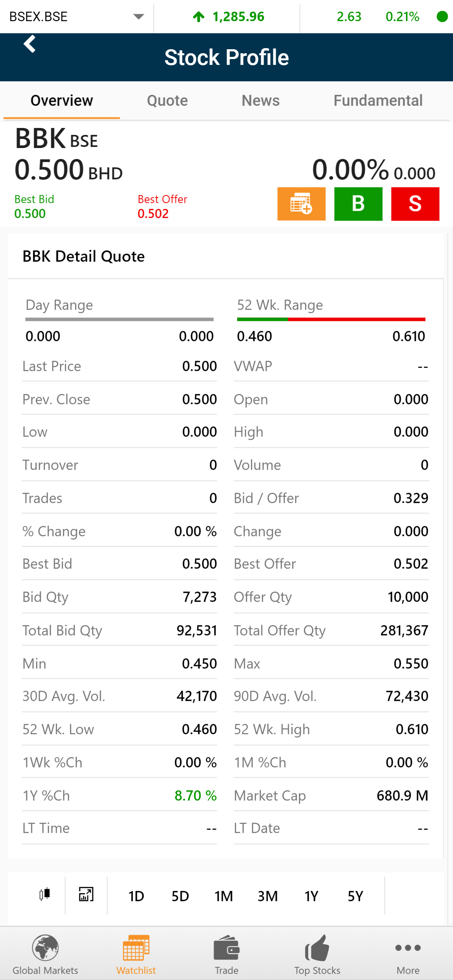Image resolution: width=453 pixels, height=980 pixels.
Task: Tap the 52 Wk. High row
Action: click(331, 729)
